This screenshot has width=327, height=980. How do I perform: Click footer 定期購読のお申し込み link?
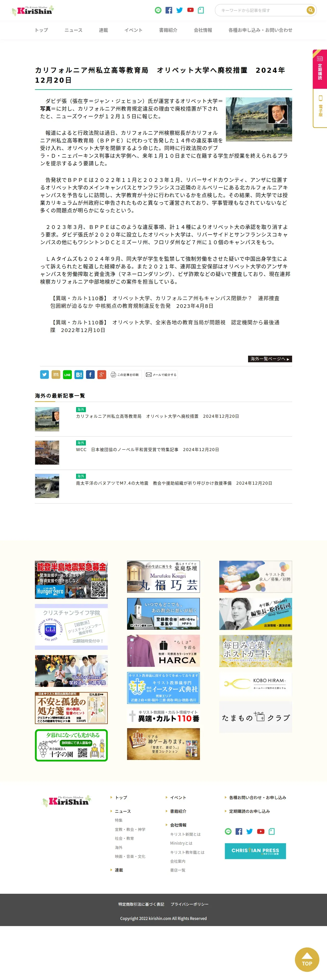pyautogui.click(x=249, y=811)
